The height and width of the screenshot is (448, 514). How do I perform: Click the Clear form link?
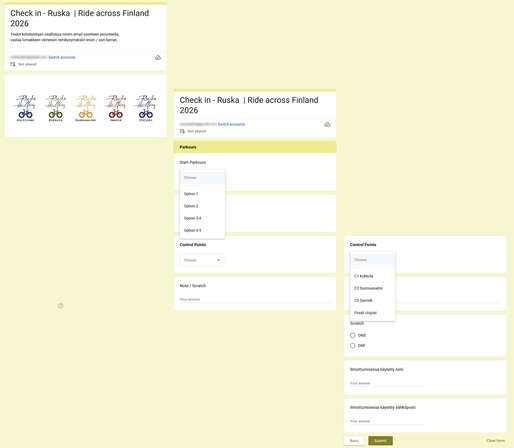pyautogui.click(x=495, y=441)
